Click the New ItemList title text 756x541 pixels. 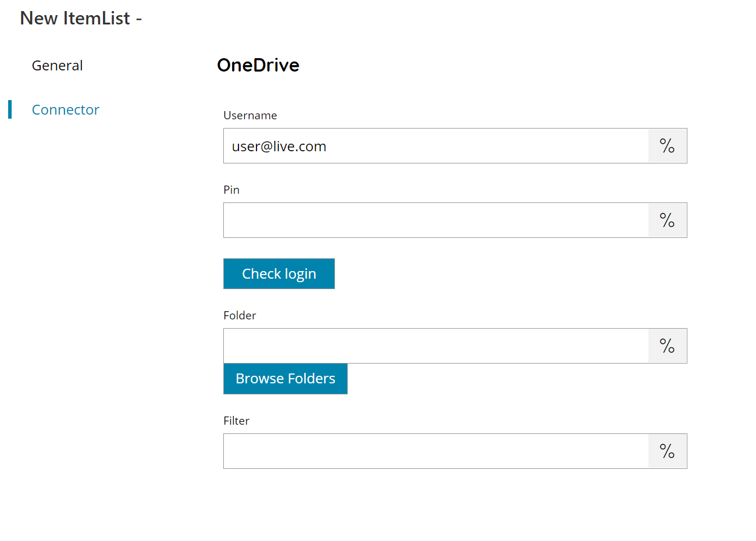(81, 18)
